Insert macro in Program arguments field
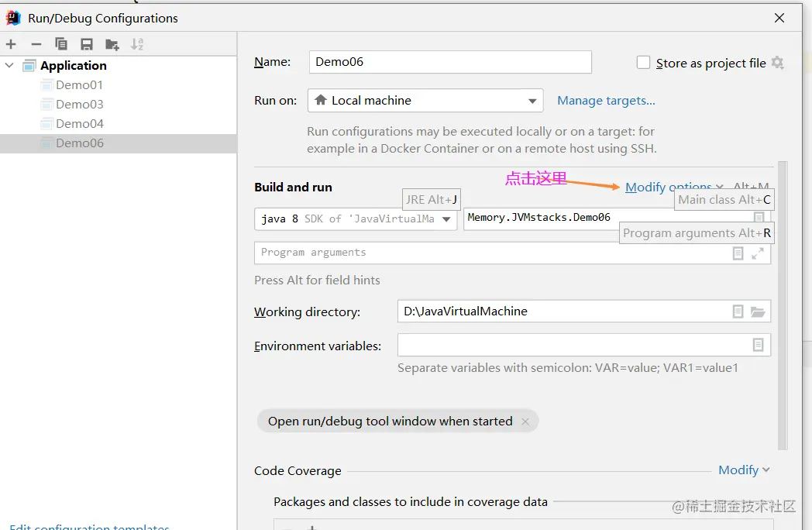The height and width of the screenshot is (530, 812). point(738,253)
